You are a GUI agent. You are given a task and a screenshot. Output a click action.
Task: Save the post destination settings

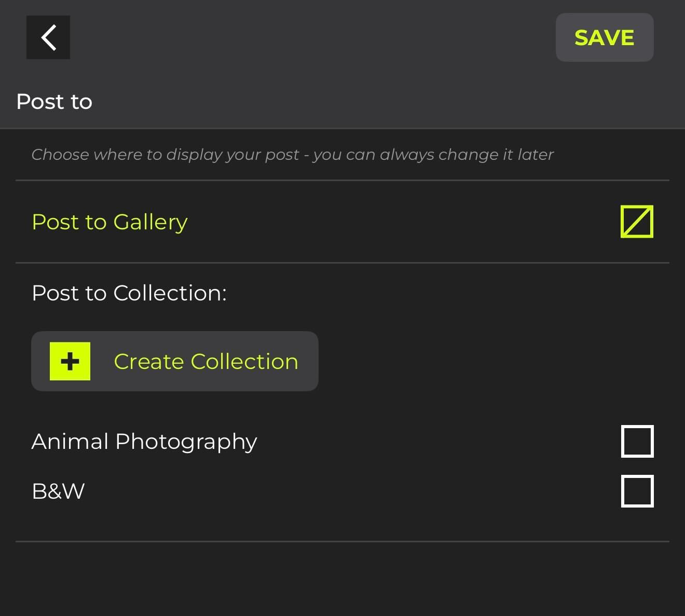[605, 37]
